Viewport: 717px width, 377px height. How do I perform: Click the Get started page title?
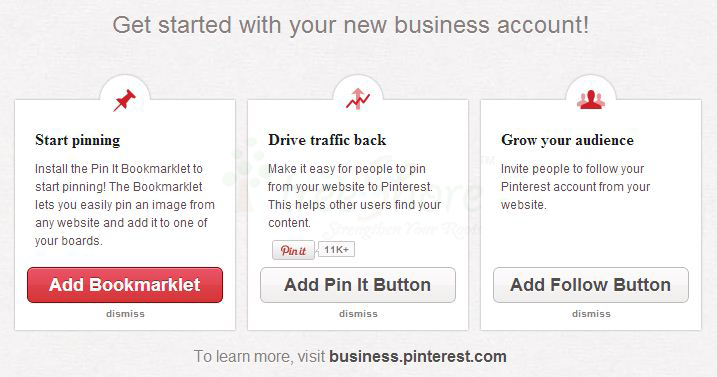pos(351,25)
